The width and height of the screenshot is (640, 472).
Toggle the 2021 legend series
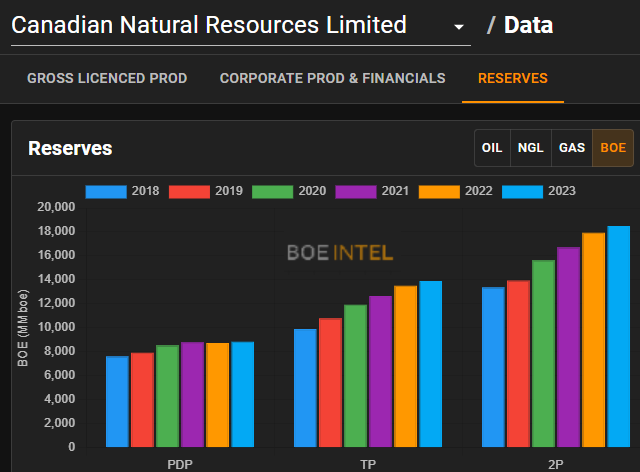click(x=372, y=191)
